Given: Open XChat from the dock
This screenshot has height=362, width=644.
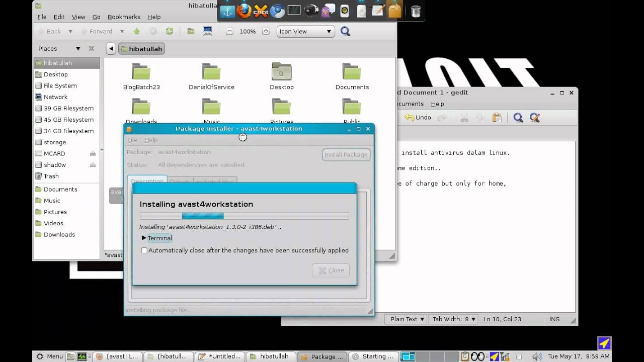Looking at the screenshot, I should pyautogui.click(x=261, y=11).
